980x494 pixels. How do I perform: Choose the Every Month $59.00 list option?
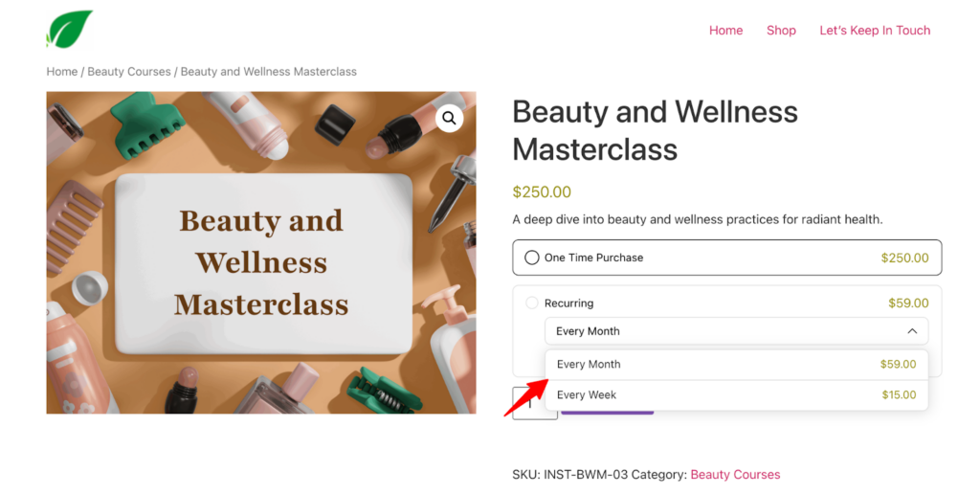[x=735, y=365]
